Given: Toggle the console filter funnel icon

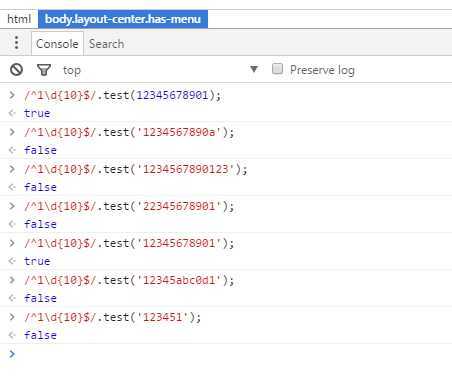Looking at the screenshot, I should (x=44, y=70).
